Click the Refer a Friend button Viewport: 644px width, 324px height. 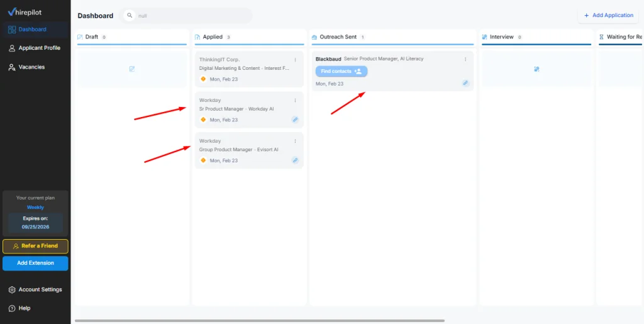tap(35, 246)
